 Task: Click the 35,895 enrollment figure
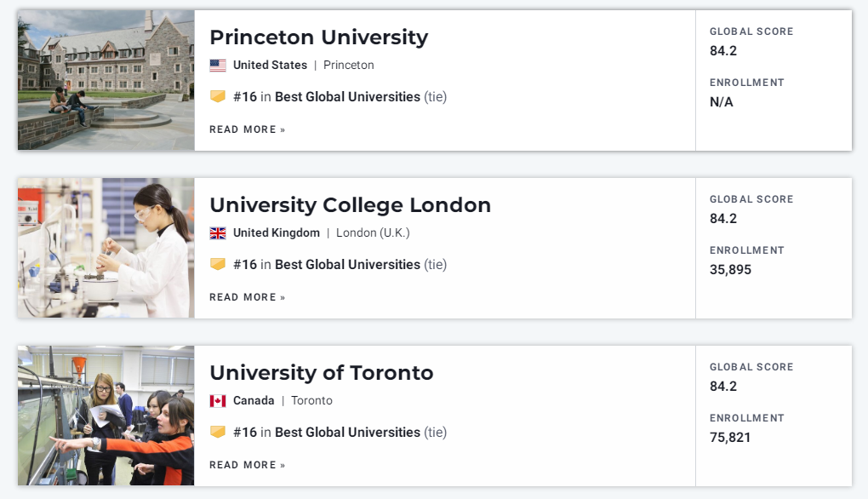(x=730, y=270)
